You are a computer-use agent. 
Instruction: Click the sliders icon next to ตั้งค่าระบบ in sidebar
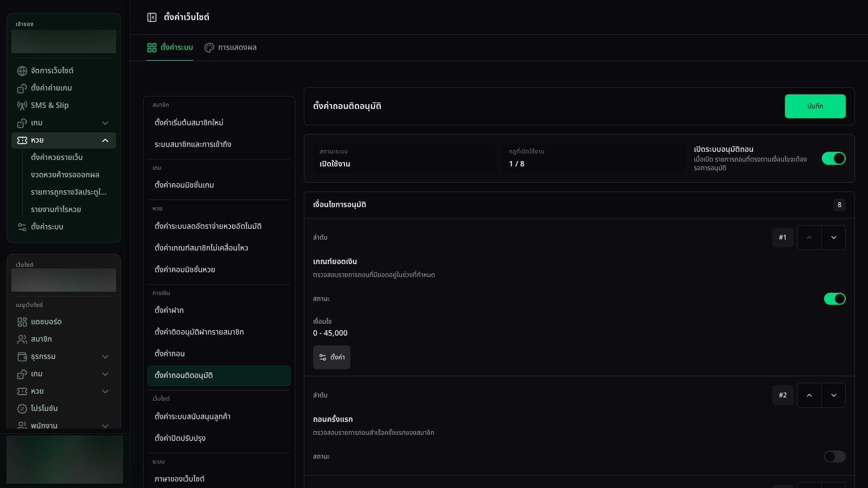click(22, 227)
